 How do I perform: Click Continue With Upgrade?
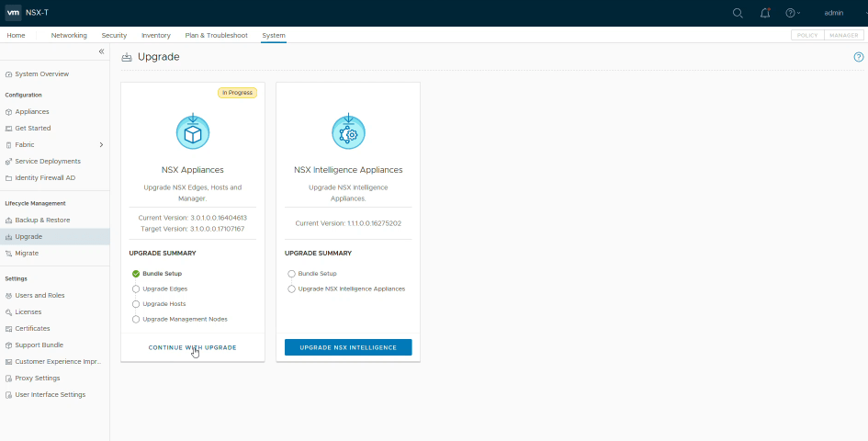click(x=193, y=347)
